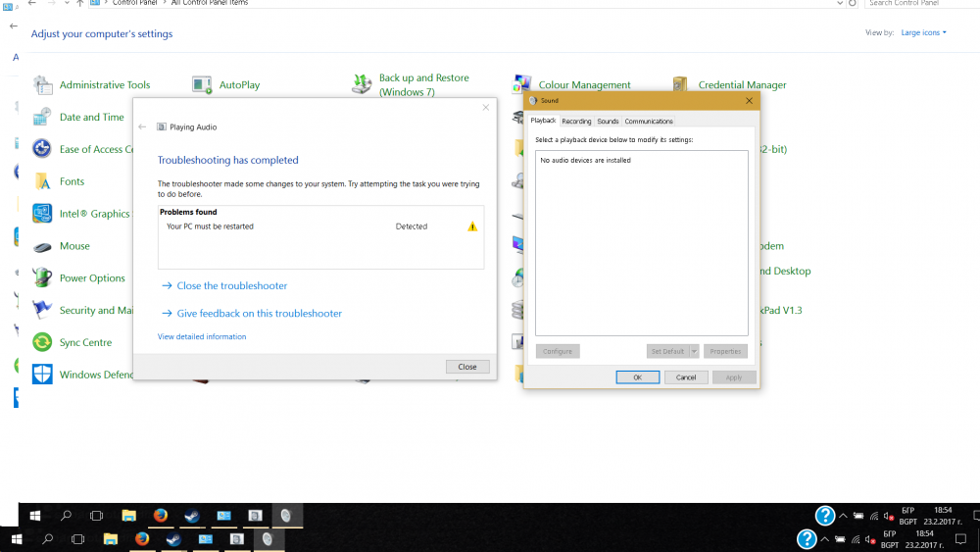
Task: Open Colour Management settings
Action: [x=571, y=84]
